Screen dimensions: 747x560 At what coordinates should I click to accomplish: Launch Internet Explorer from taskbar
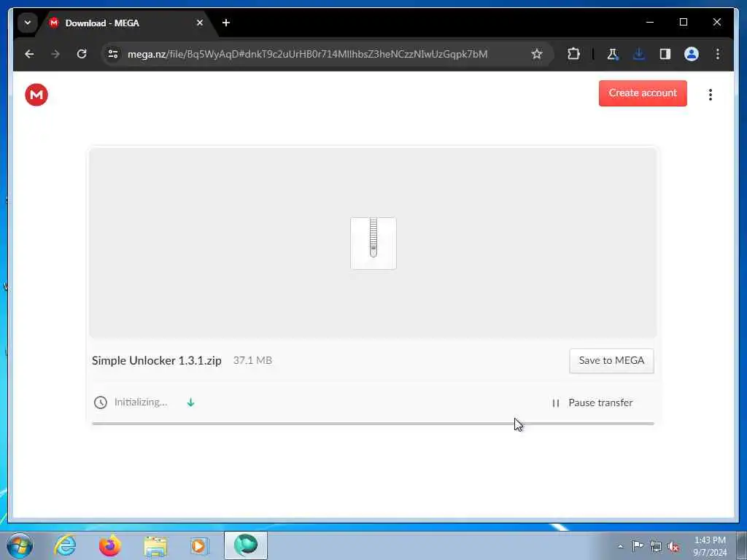coord(65,545)
